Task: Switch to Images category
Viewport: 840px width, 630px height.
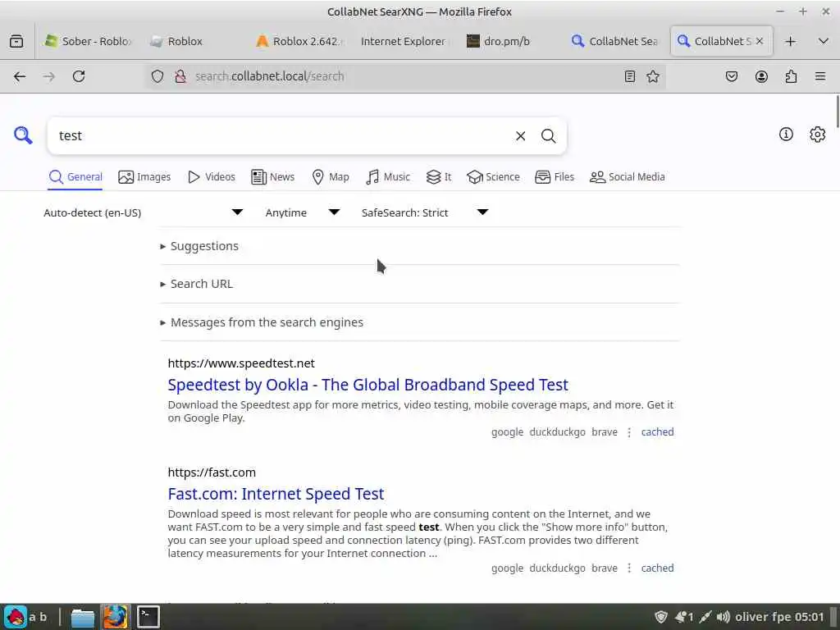Action: coord(144,177)
